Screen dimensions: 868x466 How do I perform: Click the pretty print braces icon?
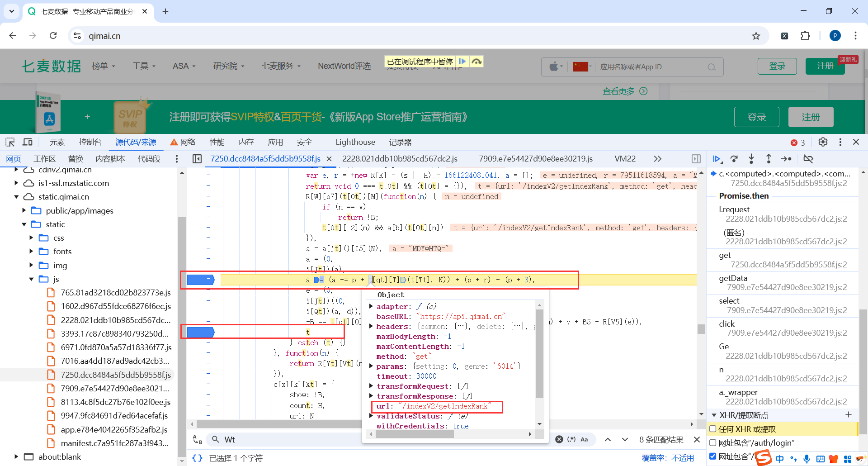198,458
